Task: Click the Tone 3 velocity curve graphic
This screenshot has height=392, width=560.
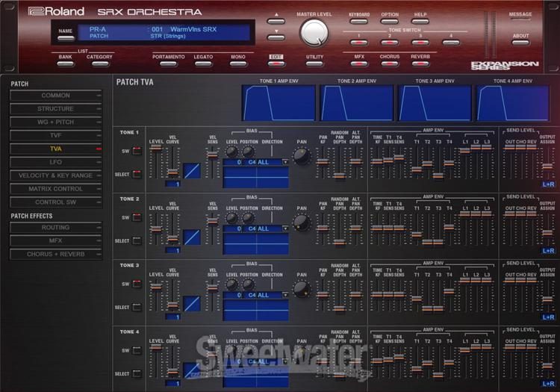Action: [192, 304]
